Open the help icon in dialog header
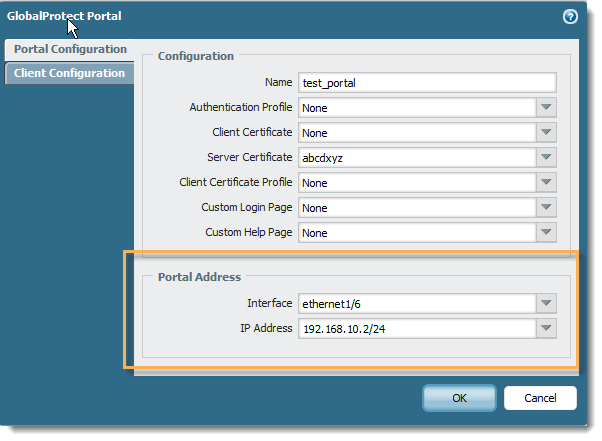 [x=570, y=17]
